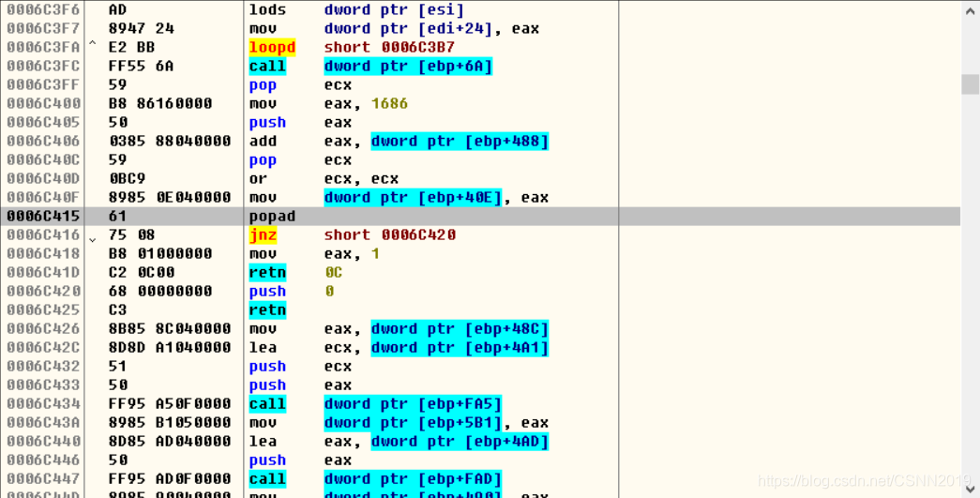The image size is (980, 498).
Task: Click the up jump arrow at 0006C3FA
Action: click(x=93, y=44)
